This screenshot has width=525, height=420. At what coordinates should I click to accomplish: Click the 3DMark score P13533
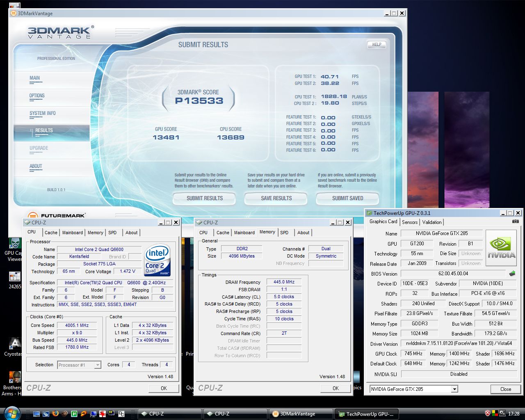(x=199, y=101)
